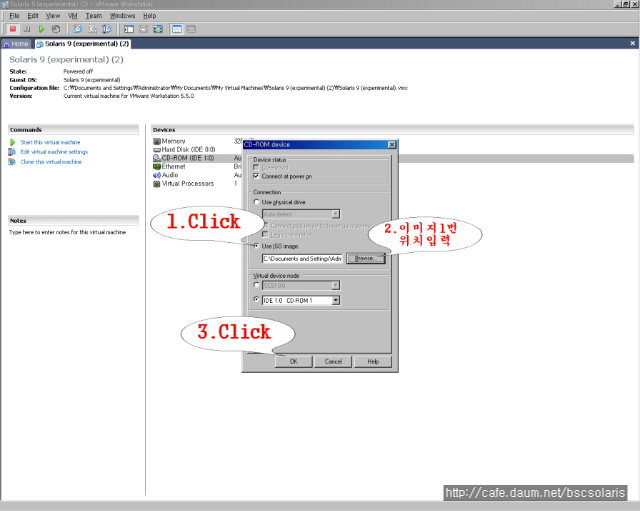Click the Edit settings icon in Commands
Screen dimensions: 640x511
12,152
